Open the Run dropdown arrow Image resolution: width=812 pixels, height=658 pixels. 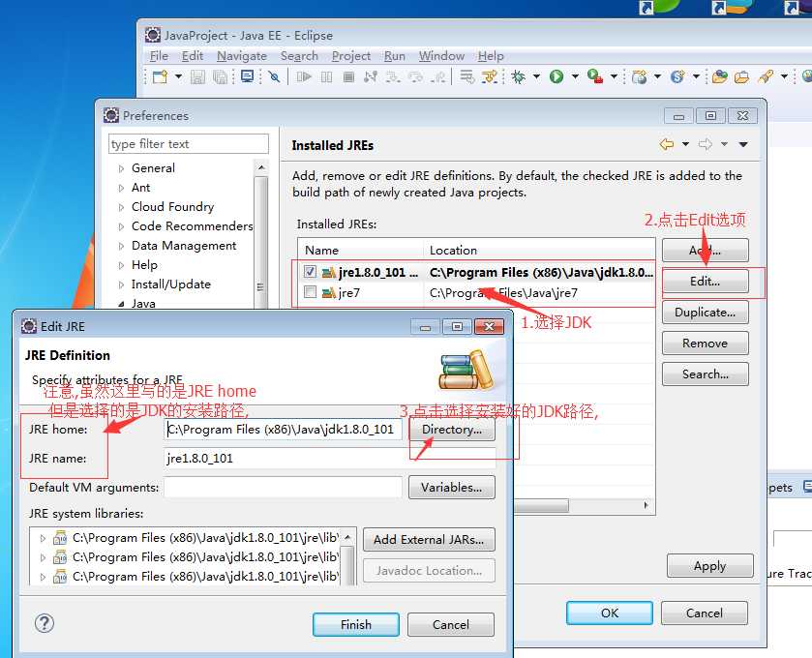tap(575, 76)
